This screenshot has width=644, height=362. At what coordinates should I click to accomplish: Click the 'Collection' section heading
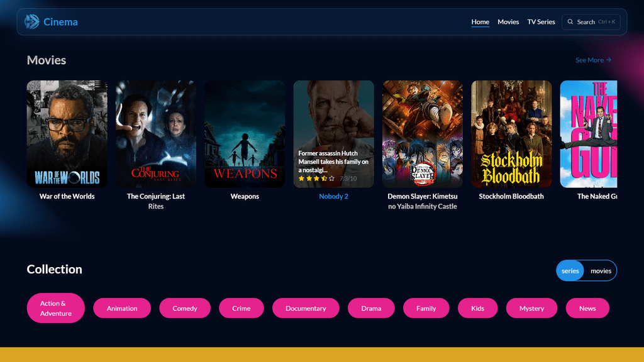[54, 269]
